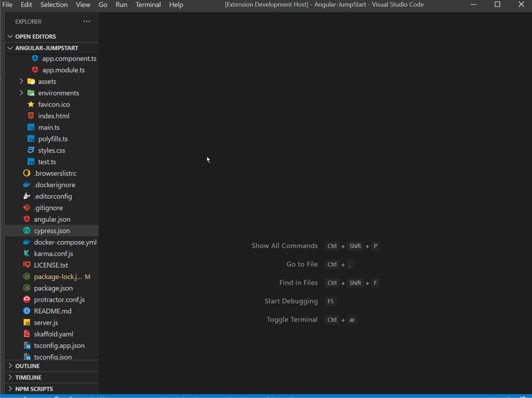Open the View menu
The image size is (532, 398).
click(x=83, y=5)
